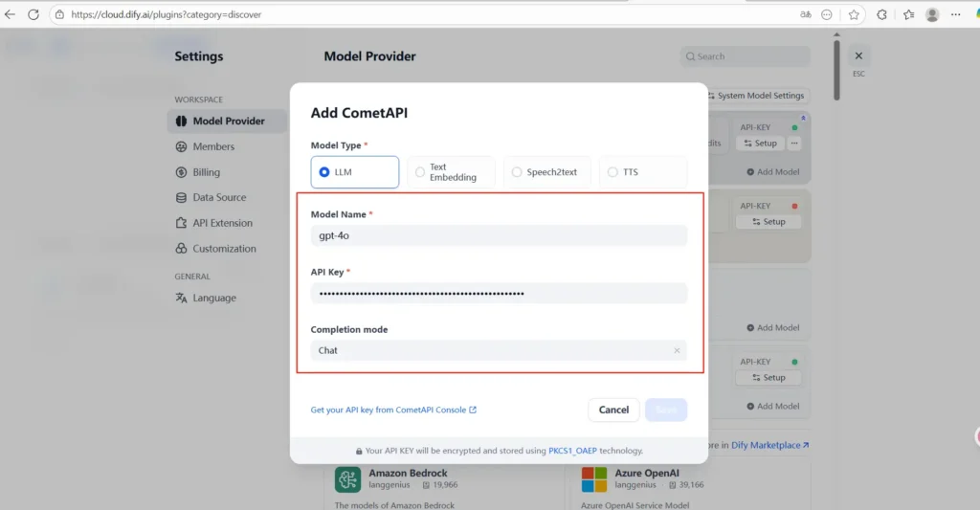Click the browser back arrow

[11, 14]
